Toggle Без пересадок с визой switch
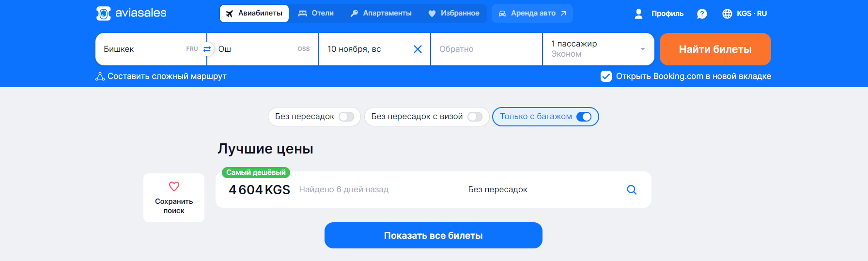The image size is (868, 261). (x=475, y=117)
